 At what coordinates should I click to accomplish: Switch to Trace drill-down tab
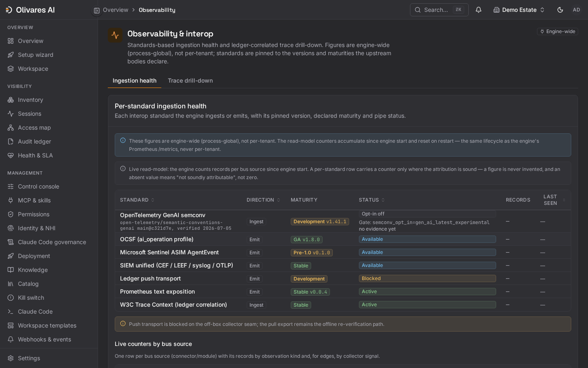(190, 81)
